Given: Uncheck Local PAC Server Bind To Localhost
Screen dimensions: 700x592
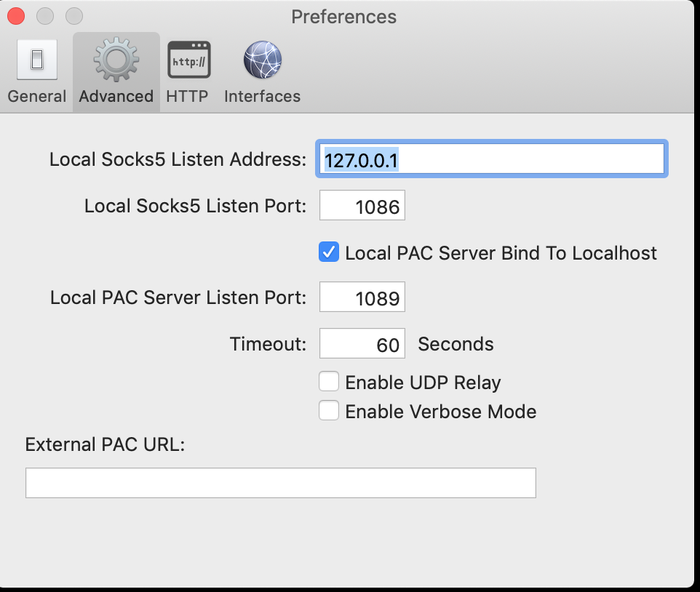Looking at the screenshot, I should click(x=329, y=252).
